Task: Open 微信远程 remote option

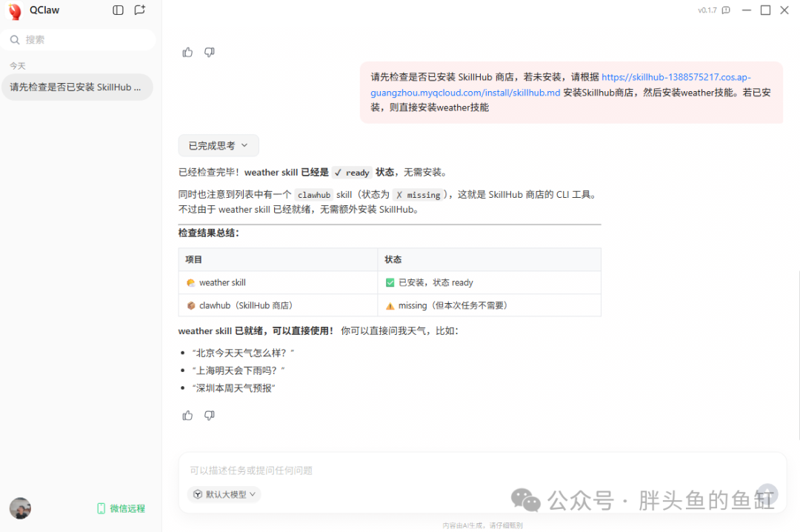Action: tap(121, 508)
